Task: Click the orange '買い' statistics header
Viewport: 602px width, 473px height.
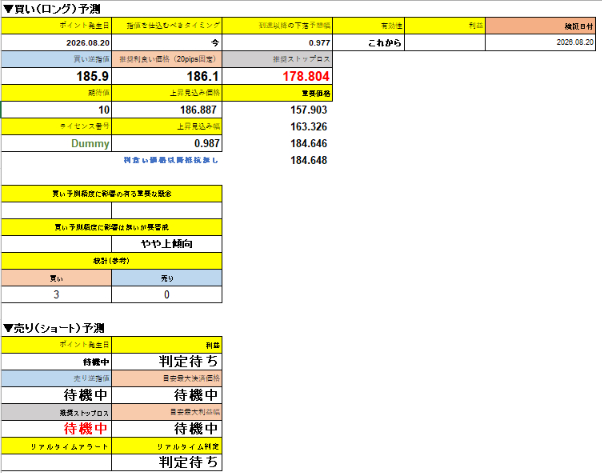Action: tap(56, 278)
